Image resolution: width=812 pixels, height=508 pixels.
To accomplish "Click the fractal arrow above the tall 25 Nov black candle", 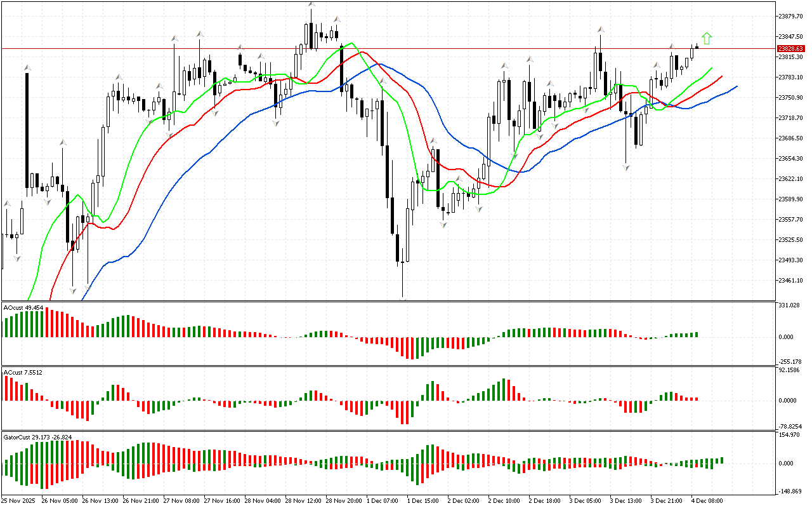I will point(27,67).
